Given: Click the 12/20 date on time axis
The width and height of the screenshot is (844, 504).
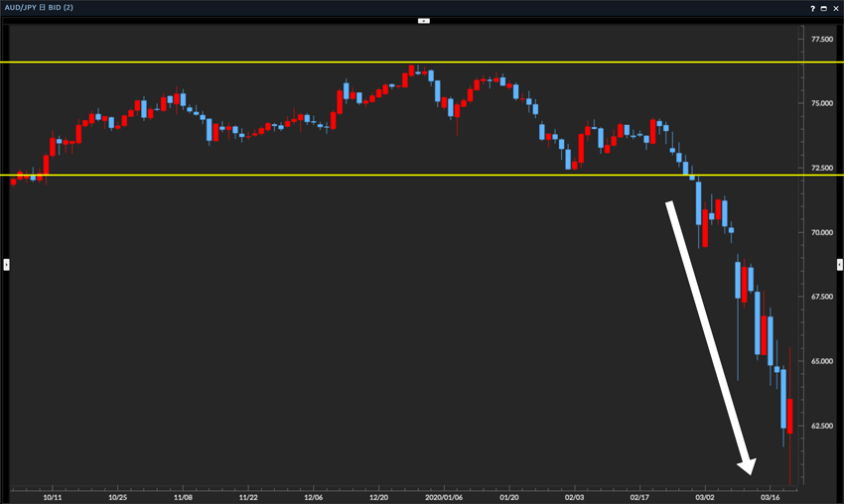Looking at the screenshot, I should (x=377, y=495).
